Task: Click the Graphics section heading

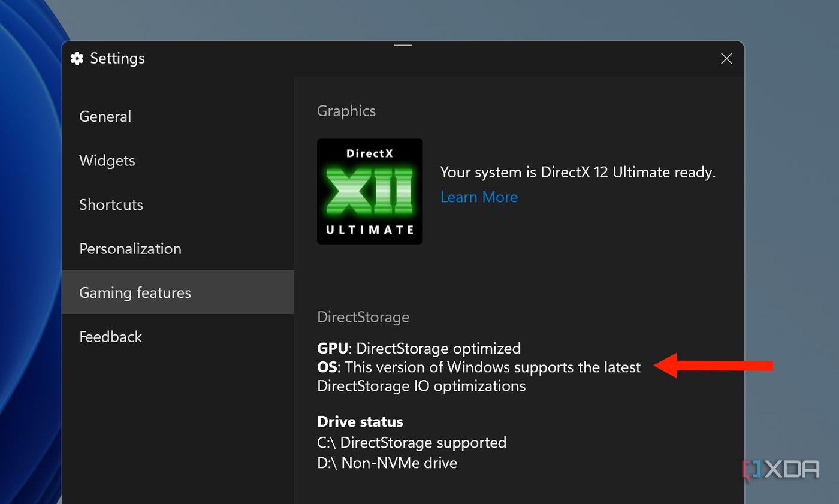Action: pyautogui.click(x=346, y=111)
